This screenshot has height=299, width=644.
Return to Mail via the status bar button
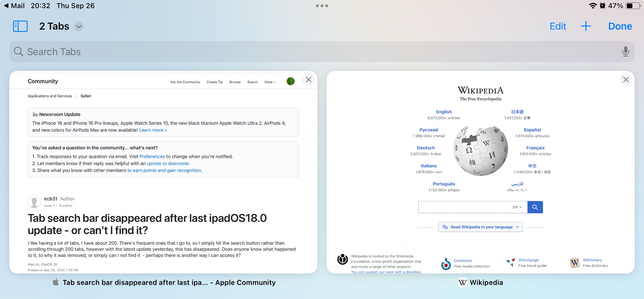[x=14, y=5]
